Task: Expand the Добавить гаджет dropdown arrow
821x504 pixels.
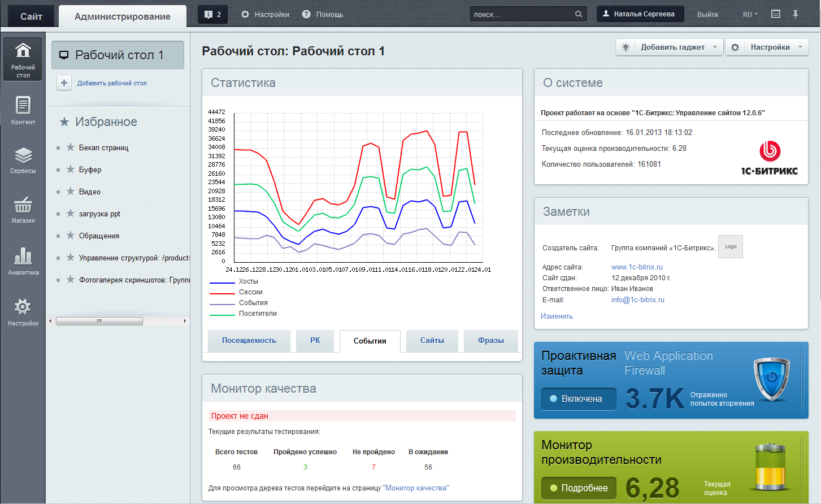Action: (x=715, y=47)
